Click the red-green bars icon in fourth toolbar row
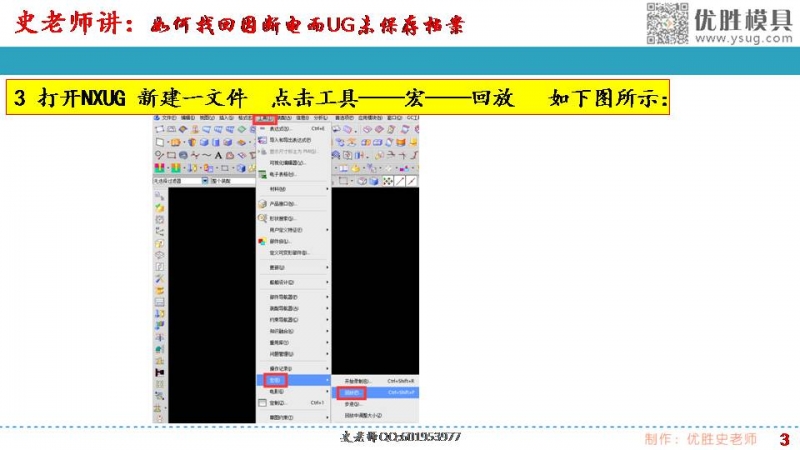Screen dimensions: 800x450 (x=160, y=168)
